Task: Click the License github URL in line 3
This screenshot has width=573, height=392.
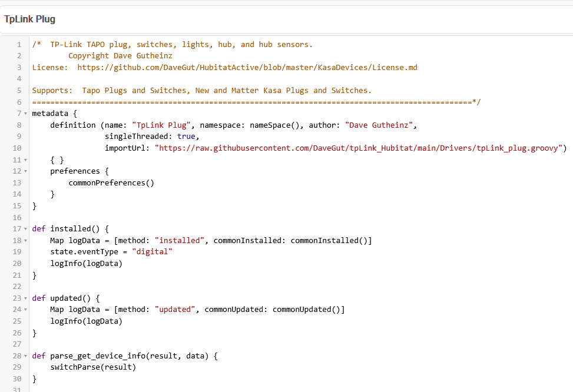Action: tap(247, 68)
